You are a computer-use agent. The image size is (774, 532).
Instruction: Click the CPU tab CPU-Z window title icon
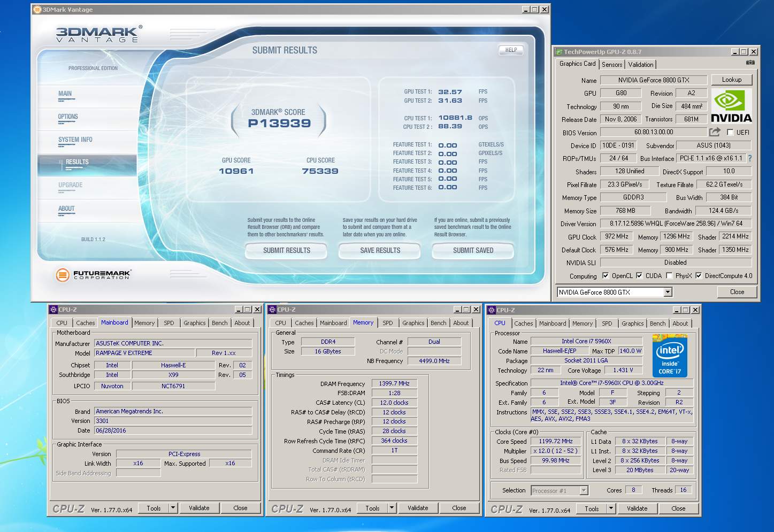click(491, 310)
